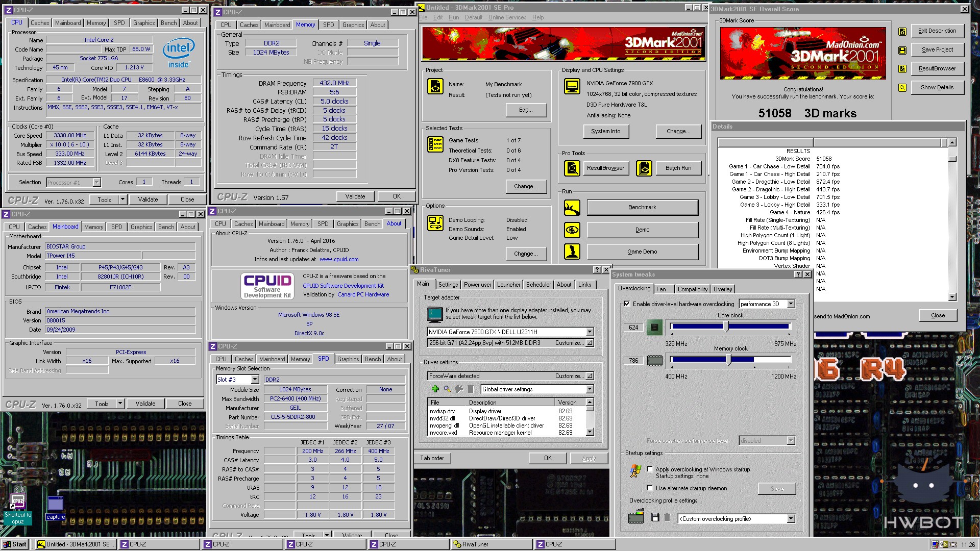Click the delete profile trash icon in System tweaks
This screenshot has height=551, width=980.
tap(667, 518)
